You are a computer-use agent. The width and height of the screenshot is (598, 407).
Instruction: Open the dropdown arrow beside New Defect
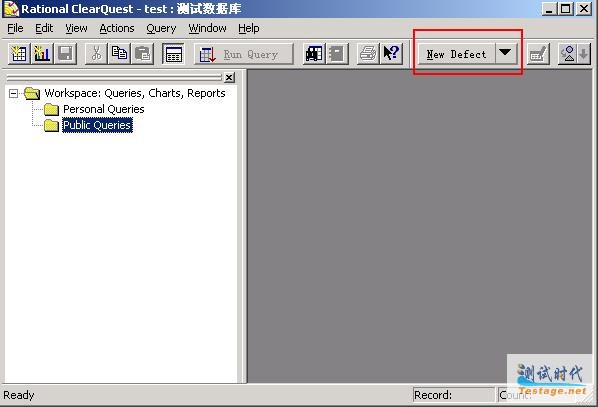click(506, 53)
